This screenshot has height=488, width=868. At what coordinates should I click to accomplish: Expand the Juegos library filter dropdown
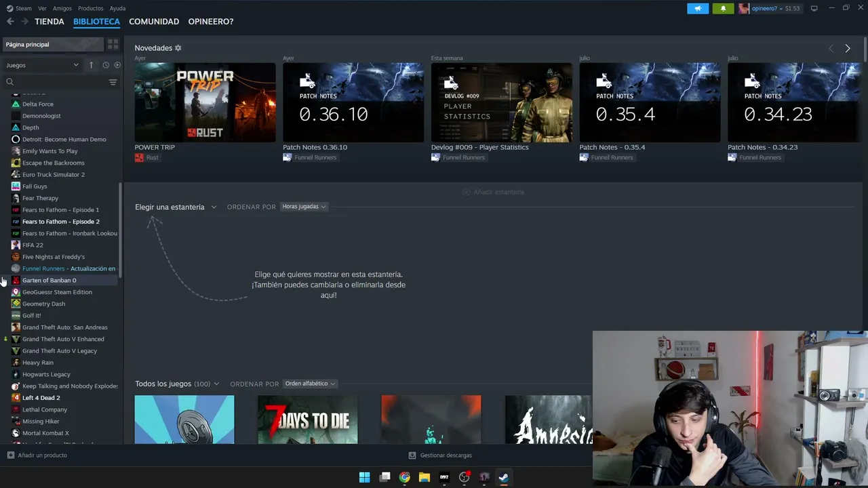coord(42,65)
